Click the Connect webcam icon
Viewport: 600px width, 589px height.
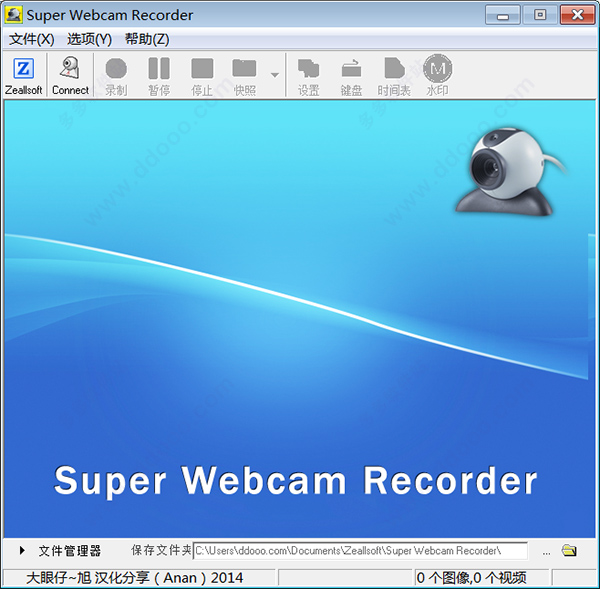pyautogui.click(x=70, y=76)
